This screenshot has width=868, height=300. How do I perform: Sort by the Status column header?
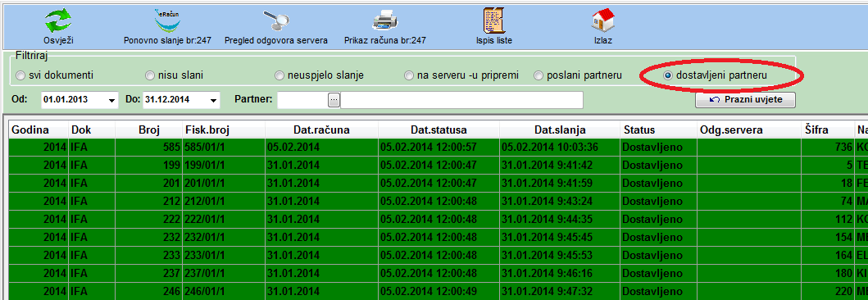point(658,130)
